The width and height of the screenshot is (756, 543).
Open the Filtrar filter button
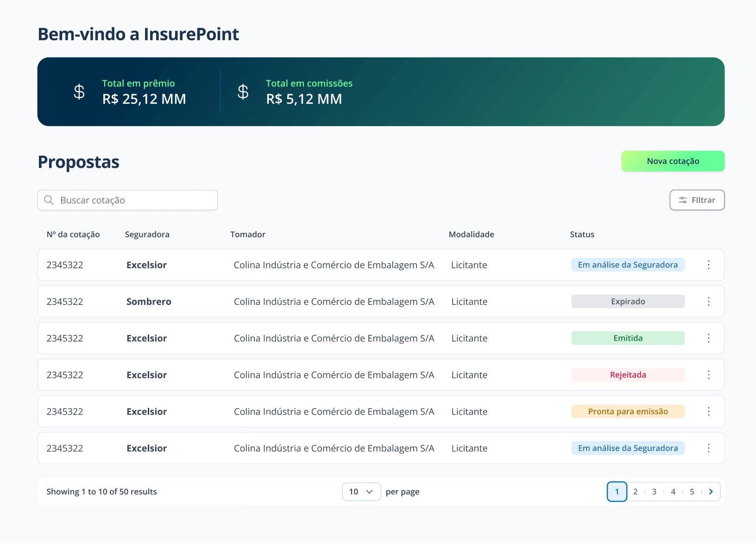point(697,200)
